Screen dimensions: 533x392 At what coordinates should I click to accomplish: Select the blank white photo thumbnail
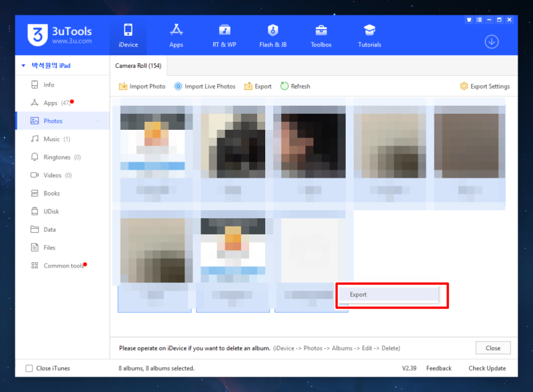310,250
